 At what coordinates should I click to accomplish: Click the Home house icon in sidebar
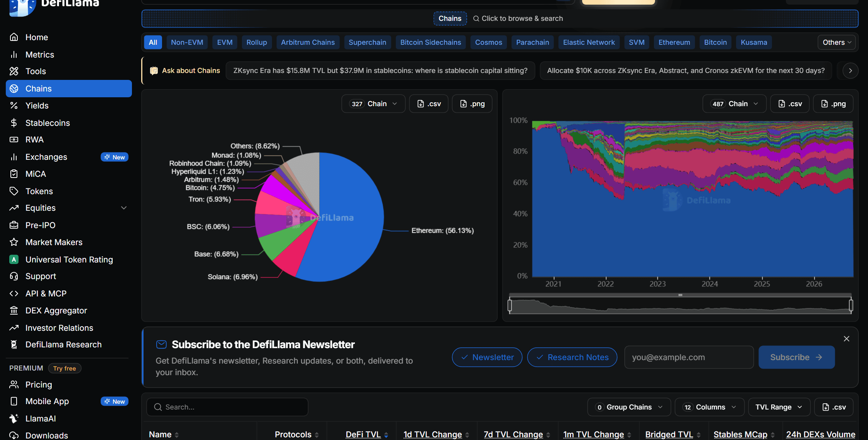(x=14, y=37)
